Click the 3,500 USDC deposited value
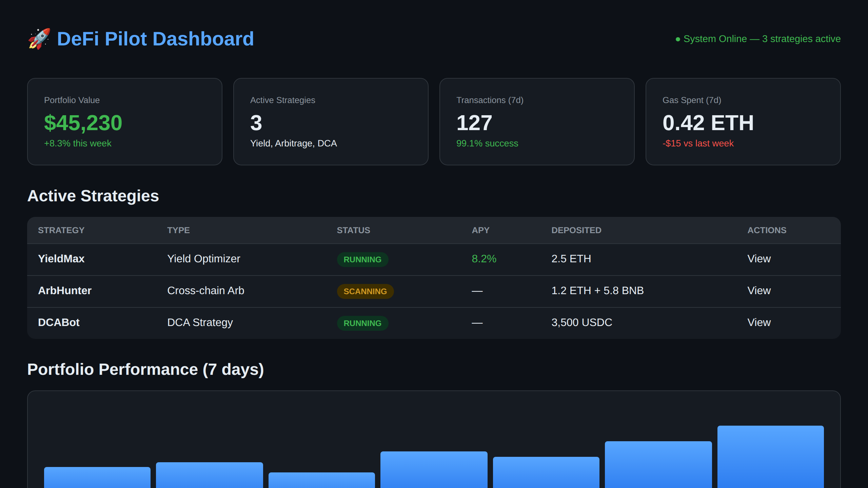Image resolution: width=868 pixels, height=488 pixels. (582, 322)
